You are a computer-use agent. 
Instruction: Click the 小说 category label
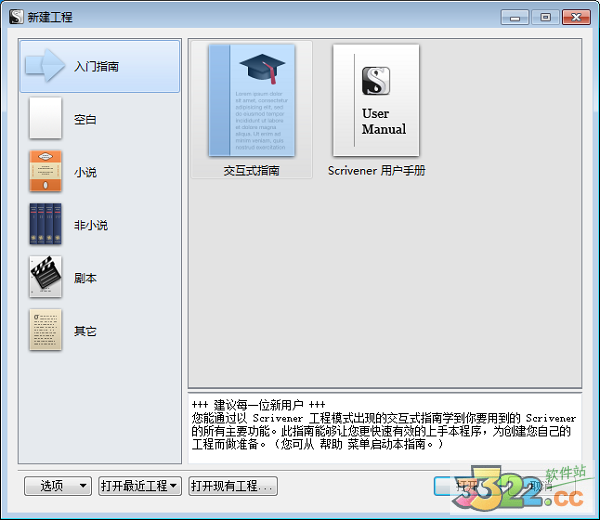(x=85, y=172)
